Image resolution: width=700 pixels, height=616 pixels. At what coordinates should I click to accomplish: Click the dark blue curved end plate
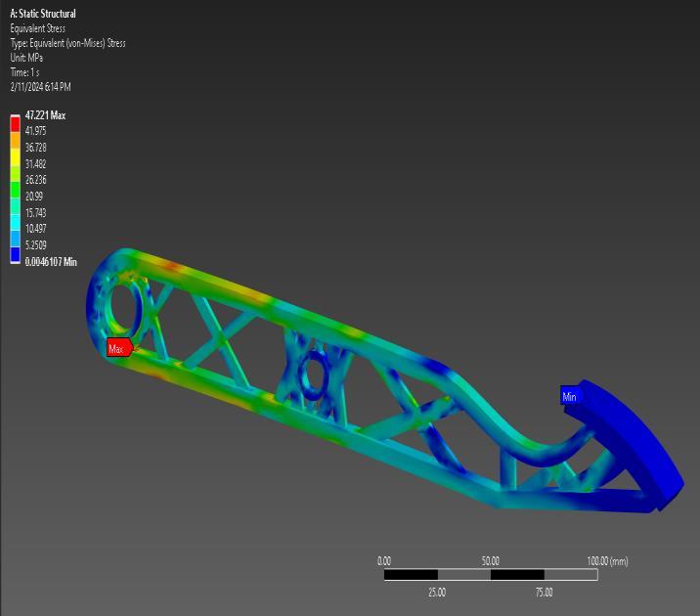tap(630, 442)
